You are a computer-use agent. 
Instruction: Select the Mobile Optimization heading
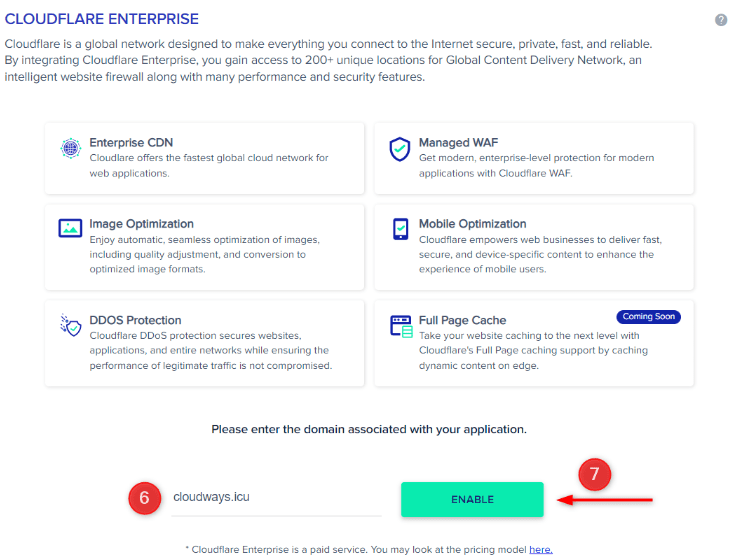click(472, 224)
